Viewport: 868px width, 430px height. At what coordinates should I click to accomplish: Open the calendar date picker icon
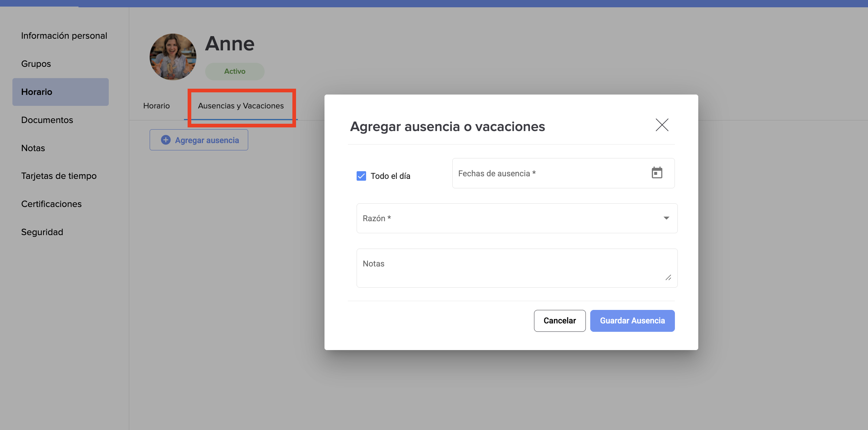[657, 173]
